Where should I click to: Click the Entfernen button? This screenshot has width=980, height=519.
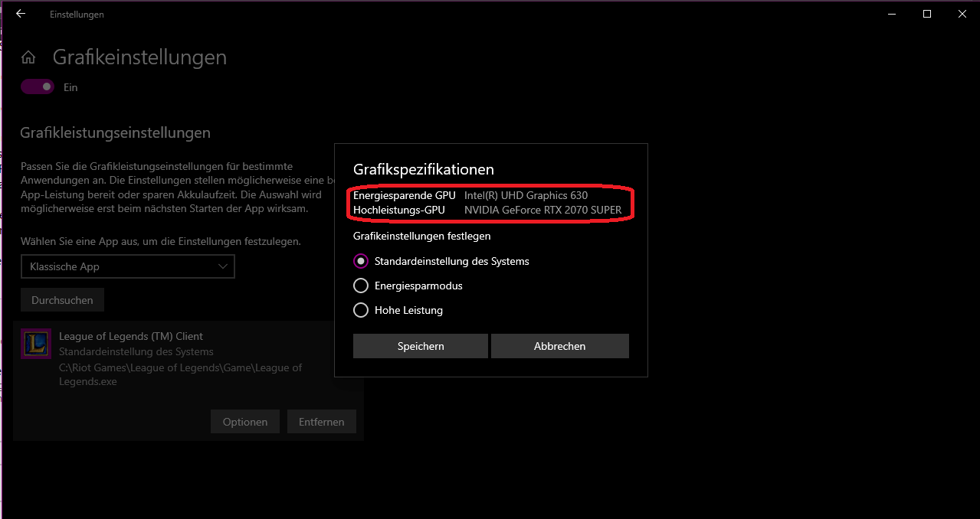pos(322,422)
